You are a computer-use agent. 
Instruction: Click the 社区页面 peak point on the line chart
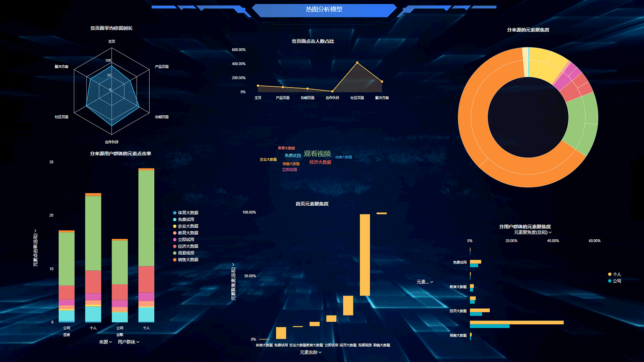point(357,62)
